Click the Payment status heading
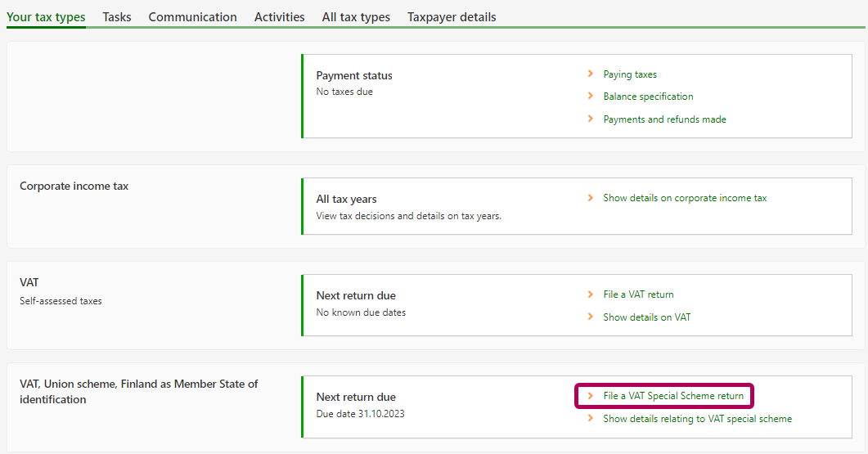 coord(354,75)
